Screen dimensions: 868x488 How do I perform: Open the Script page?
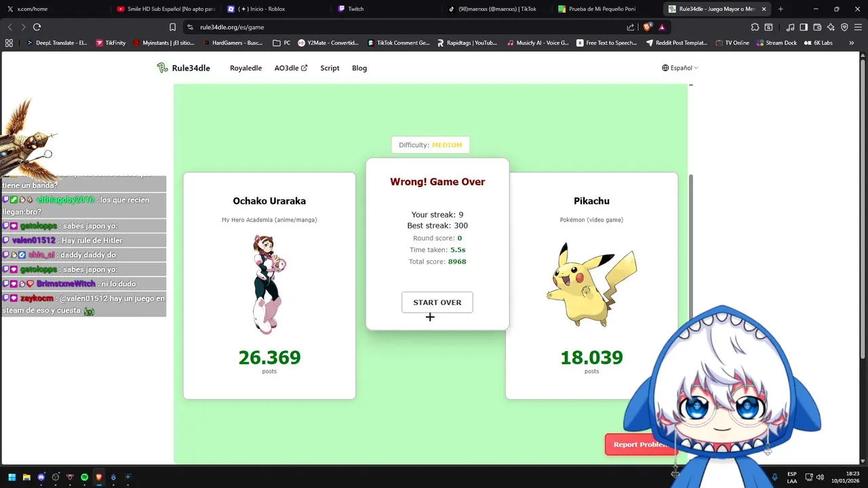coord(330,68)
